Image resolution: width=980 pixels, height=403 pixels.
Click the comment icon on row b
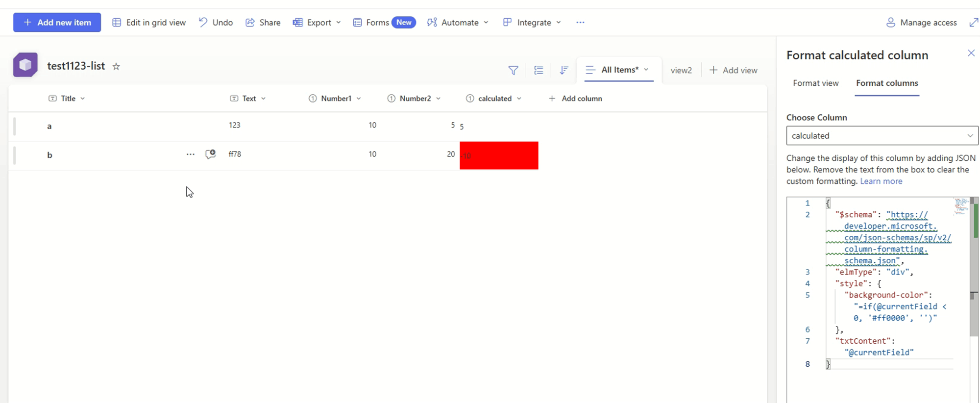tap(211, 154)
